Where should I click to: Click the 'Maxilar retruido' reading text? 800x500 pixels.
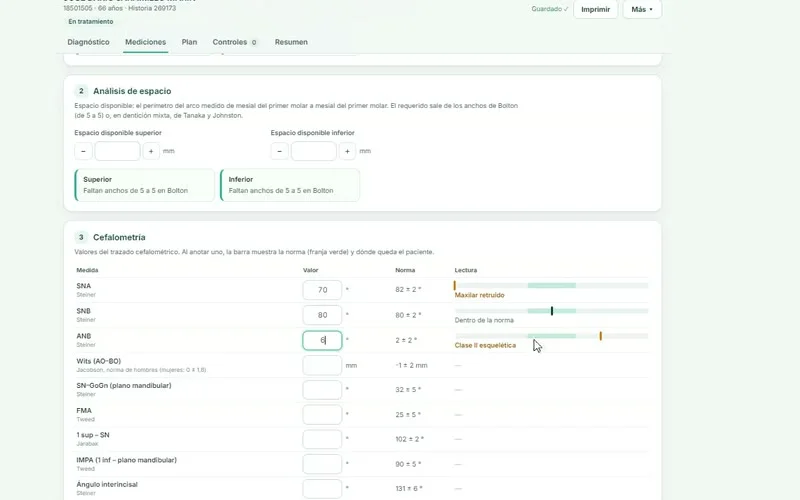click(479, 295)
